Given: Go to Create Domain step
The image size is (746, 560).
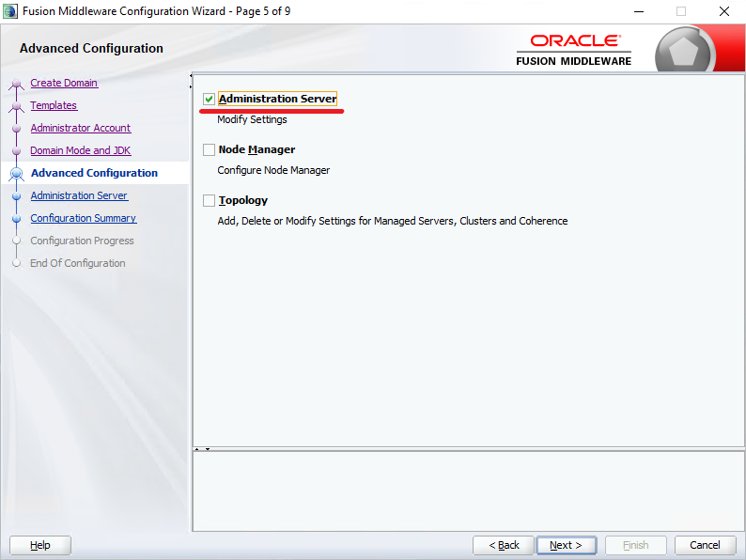Looking at the screenshot, I should coord(64,83).
